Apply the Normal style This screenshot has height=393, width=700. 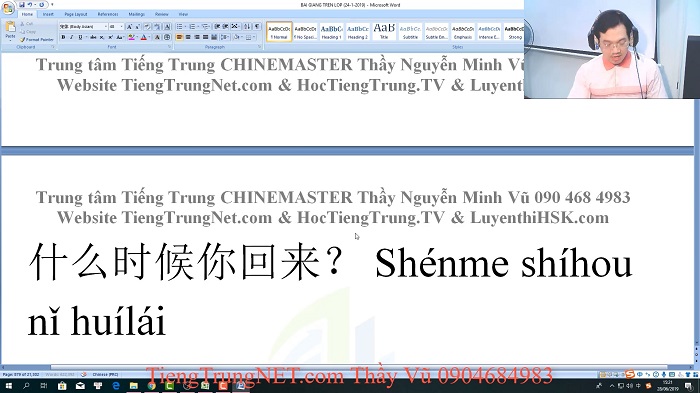point(279,32)
